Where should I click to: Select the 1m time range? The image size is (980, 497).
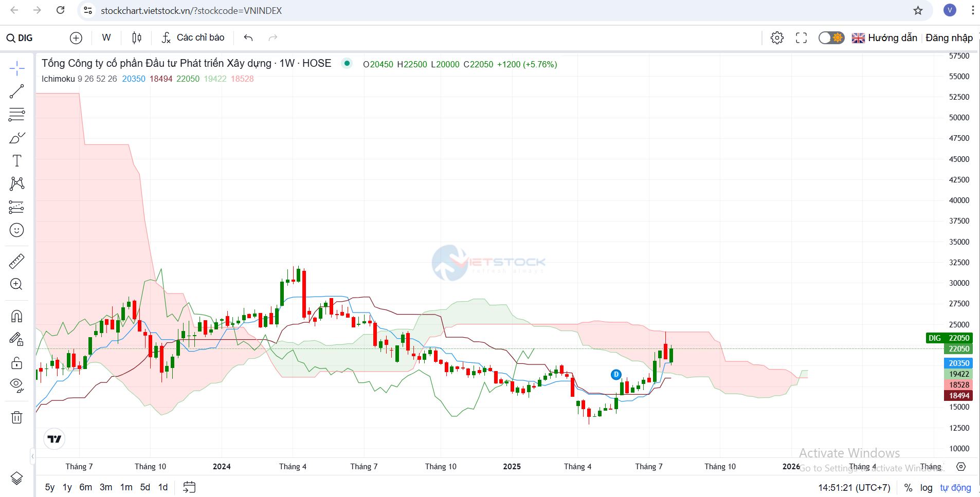[126, 487]
